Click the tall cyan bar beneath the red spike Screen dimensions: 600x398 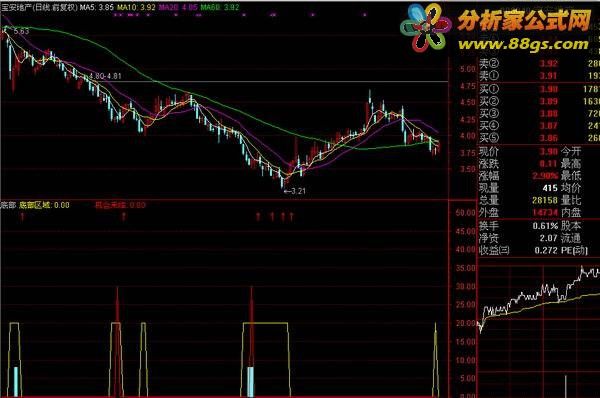click(250, 382)
